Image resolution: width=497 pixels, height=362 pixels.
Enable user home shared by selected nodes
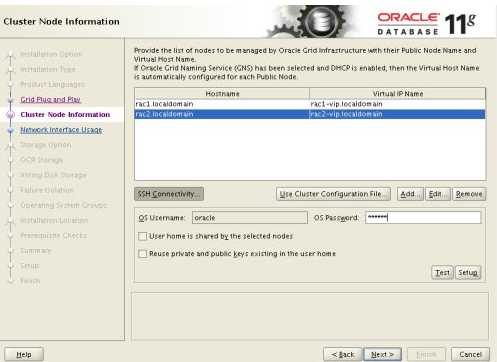(142, 236)
